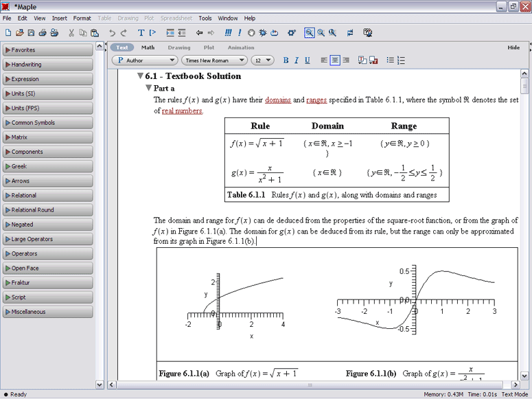Follow the 'real numbers' hyperlink
Image resolution: width=532 pixels, height=399 pixels.
click(x=182, y=111)
